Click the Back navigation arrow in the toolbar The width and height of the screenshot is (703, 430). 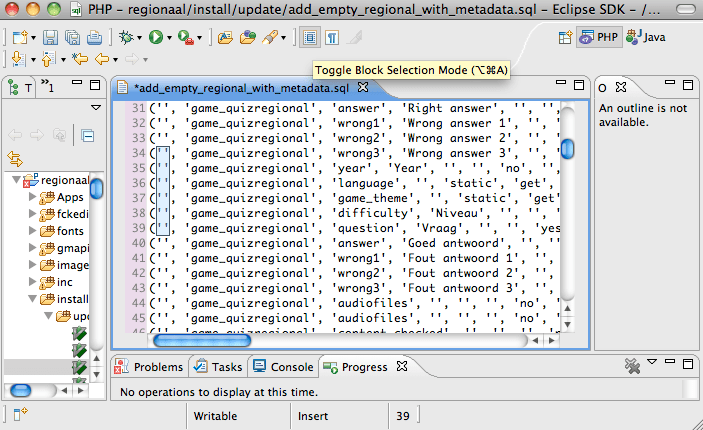pyautogui.click(x=102, y=59)
